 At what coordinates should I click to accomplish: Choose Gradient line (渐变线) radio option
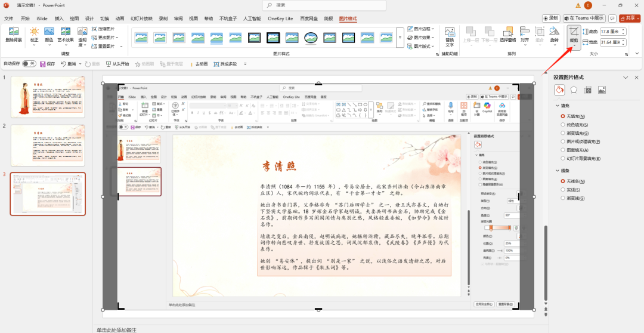click(x=562, y=198)
